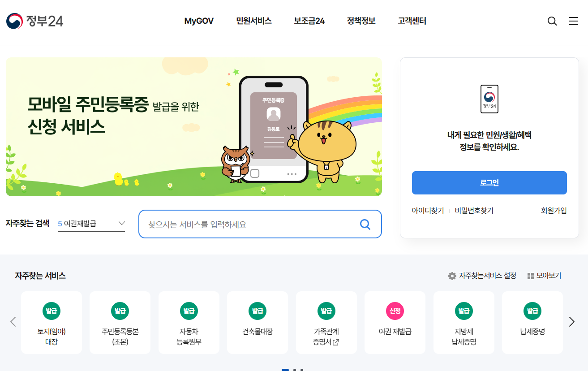Select the 여권 재발급 신청 card
The image size is (588, 371).
[x=395, y=323]
